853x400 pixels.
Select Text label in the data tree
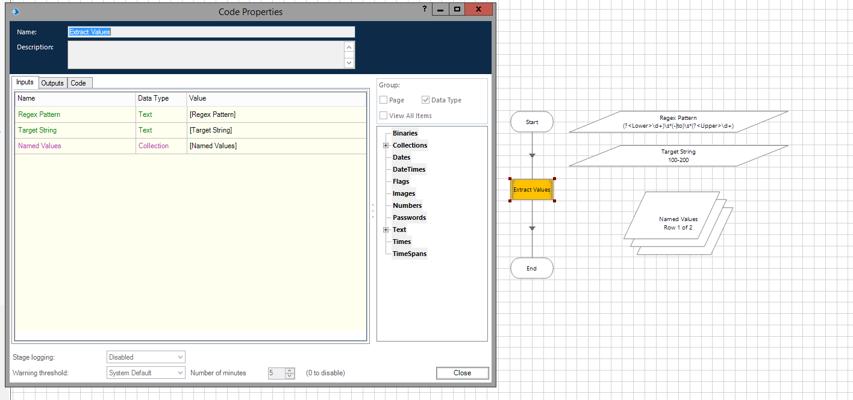pyautogui.click(x=399, y=229)
